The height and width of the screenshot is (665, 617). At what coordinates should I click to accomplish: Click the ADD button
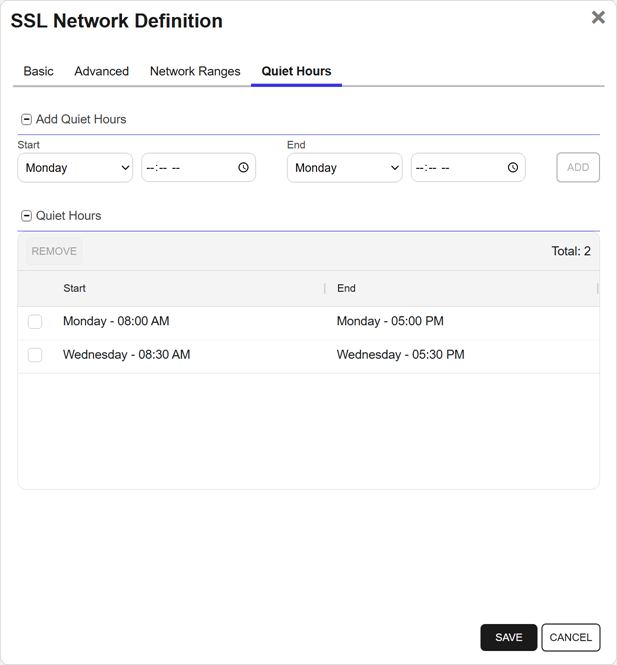pos(578,168)
